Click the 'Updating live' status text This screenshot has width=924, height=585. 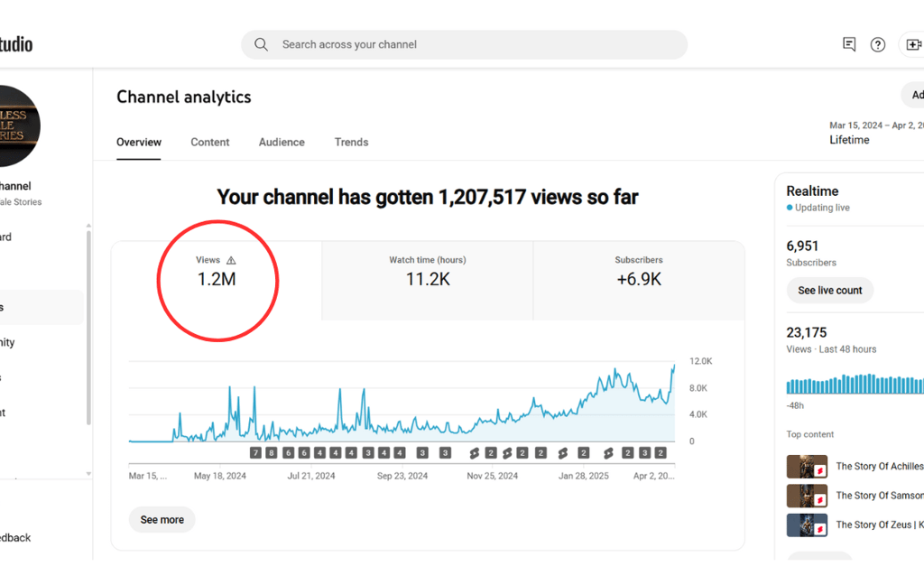click(x=822, y=208)
